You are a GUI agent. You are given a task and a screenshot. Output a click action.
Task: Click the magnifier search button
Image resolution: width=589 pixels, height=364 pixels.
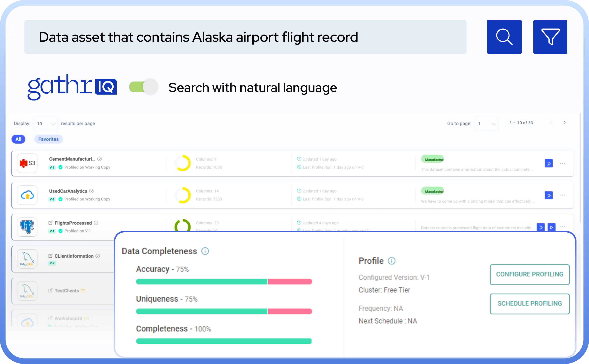click(504, 37)
